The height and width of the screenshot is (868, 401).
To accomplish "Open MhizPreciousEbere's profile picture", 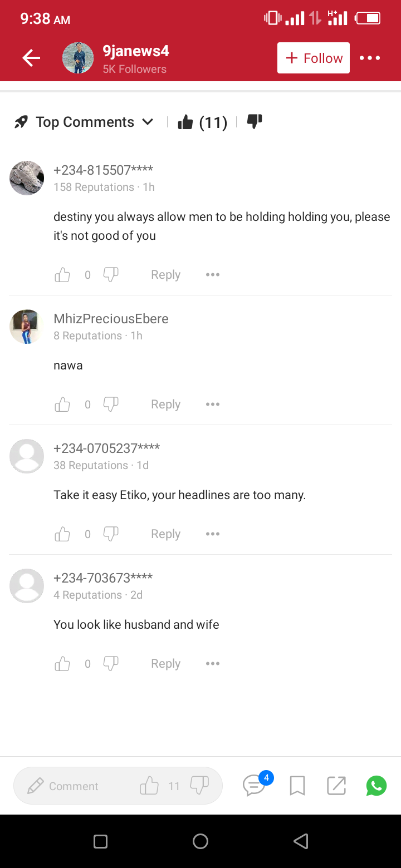I will [27, 327].
